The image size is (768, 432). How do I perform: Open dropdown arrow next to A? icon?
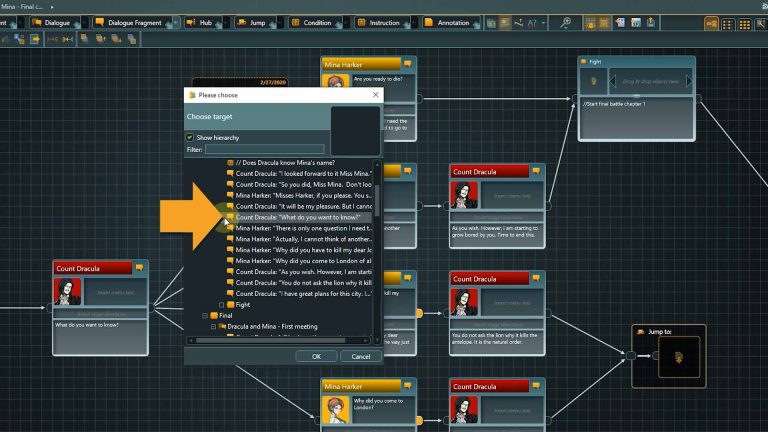[543, 23]
